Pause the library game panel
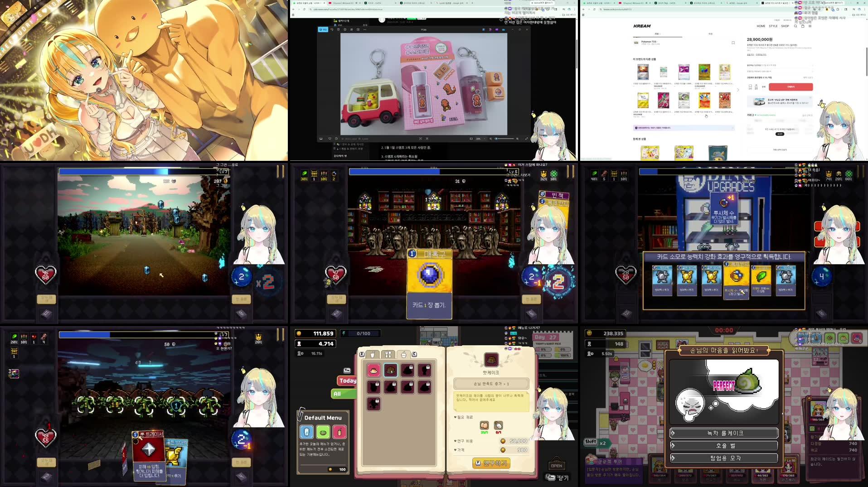 coord(570,171)
